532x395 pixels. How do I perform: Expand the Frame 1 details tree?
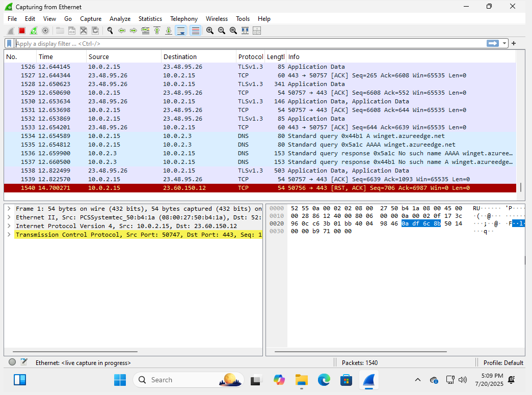coord(9,209)
